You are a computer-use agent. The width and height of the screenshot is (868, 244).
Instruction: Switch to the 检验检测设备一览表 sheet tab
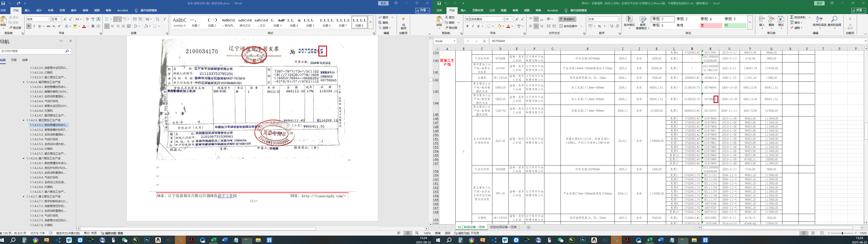point(503,227)
